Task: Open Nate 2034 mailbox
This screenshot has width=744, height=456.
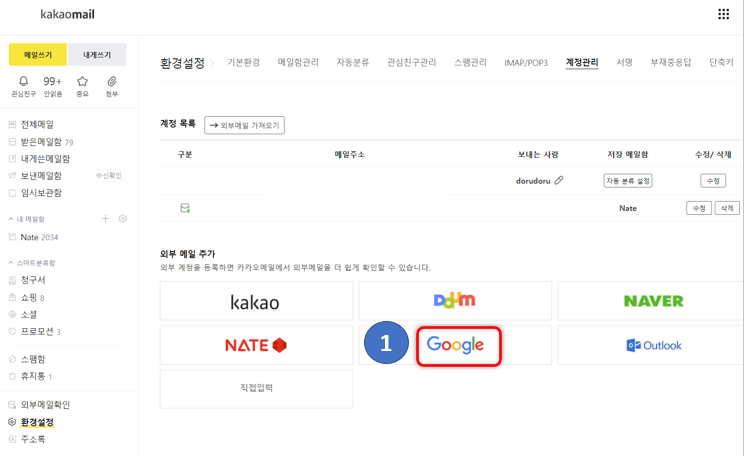Action: [39, 237]
